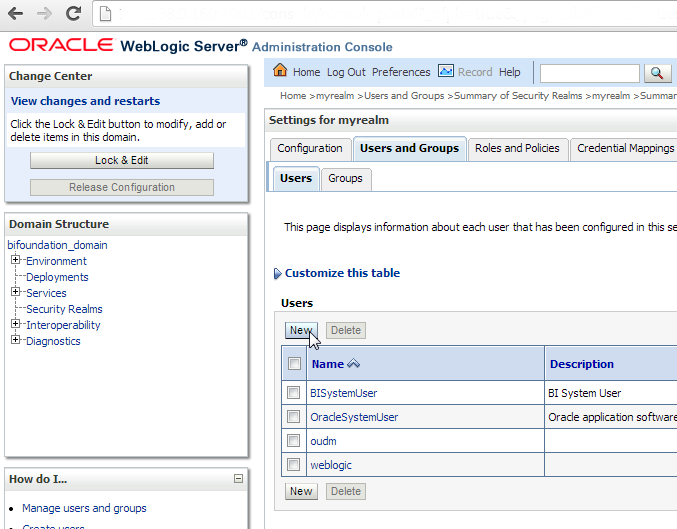Click the browser Forward arrow

(44, 14)
